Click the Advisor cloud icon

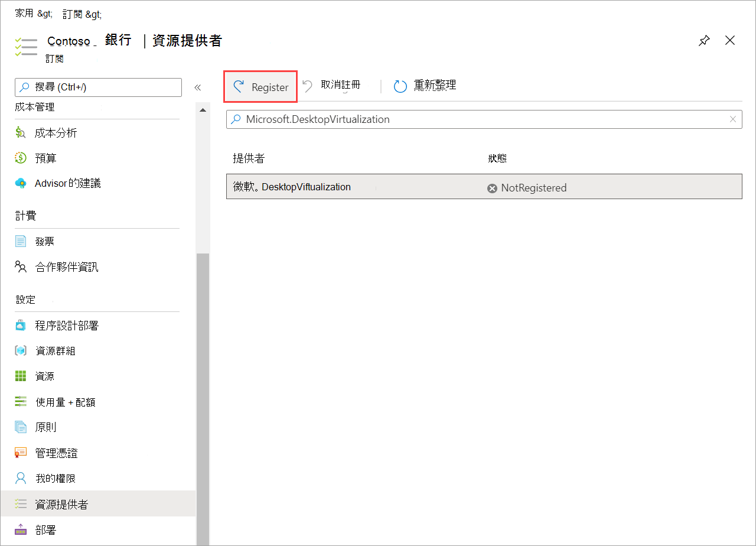point(21,184)
